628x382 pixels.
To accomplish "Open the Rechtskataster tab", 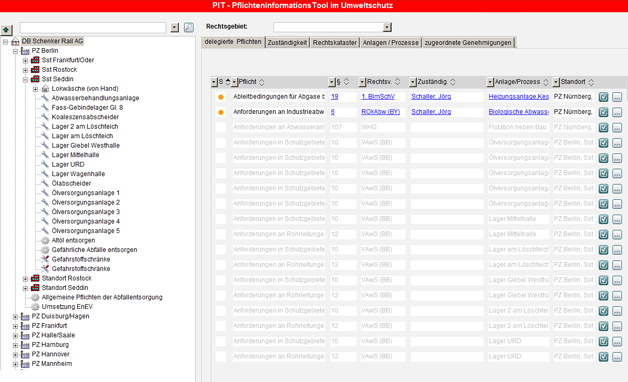I will click(334, 42).
